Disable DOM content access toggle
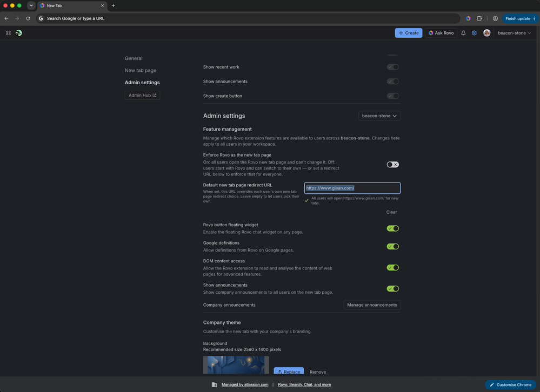This screenshot has width=540, height=392. pyautogui.click(x=392, y=268)
